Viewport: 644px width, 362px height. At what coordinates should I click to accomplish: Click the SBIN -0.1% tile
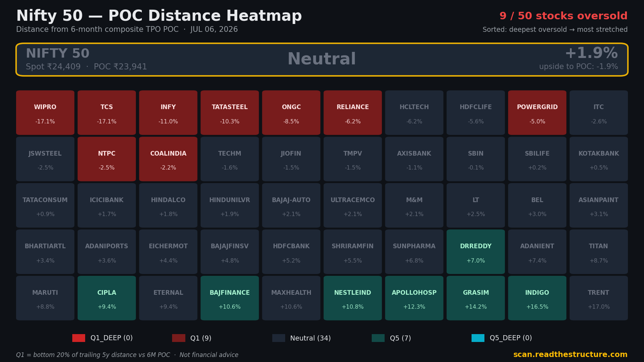pyautogui.click(x=476, y=159)
